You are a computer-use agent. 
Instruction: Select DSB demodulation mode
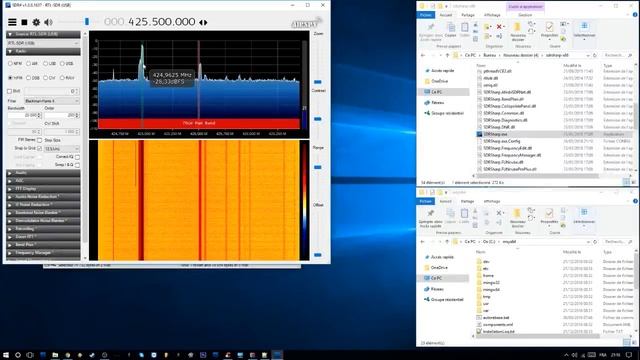coord(28,78)
